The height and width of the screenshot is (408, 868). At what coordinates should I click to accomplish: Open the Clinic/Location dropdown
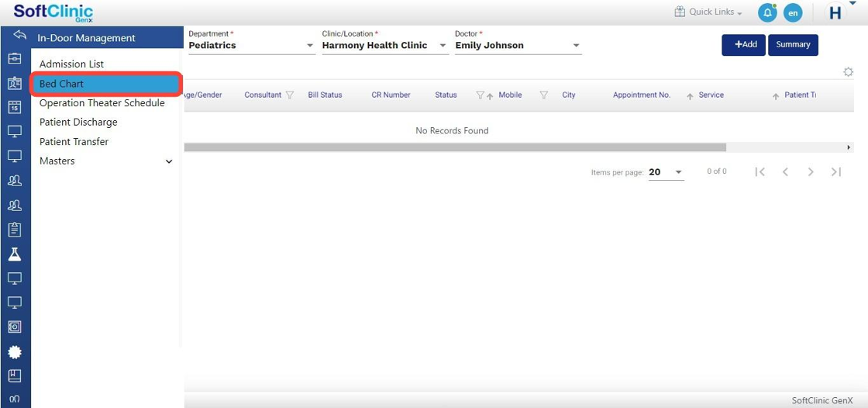pyautogui.click(x=384, y=46)
